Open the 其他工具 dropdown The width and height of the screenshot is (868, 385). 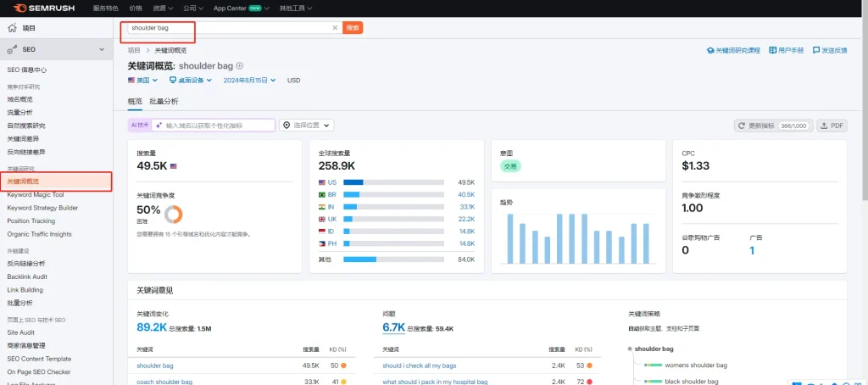pos(296,8)
